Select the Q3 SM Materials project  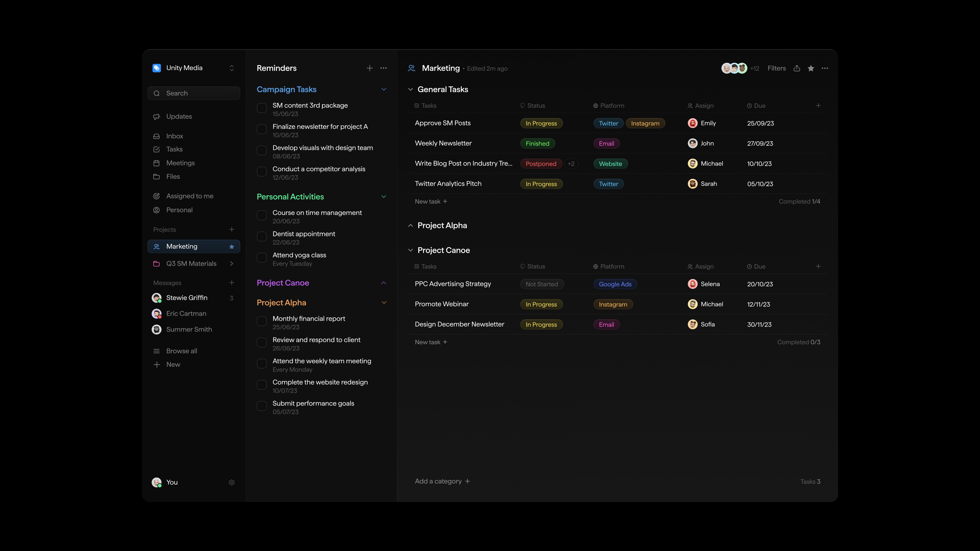[191, 263]
